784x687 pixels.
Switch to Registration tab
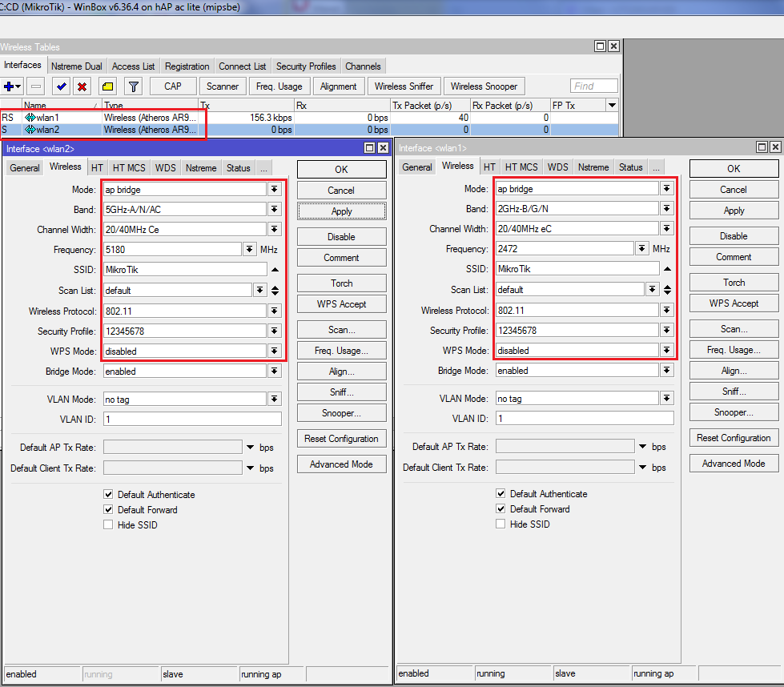[x=187, y=66]
